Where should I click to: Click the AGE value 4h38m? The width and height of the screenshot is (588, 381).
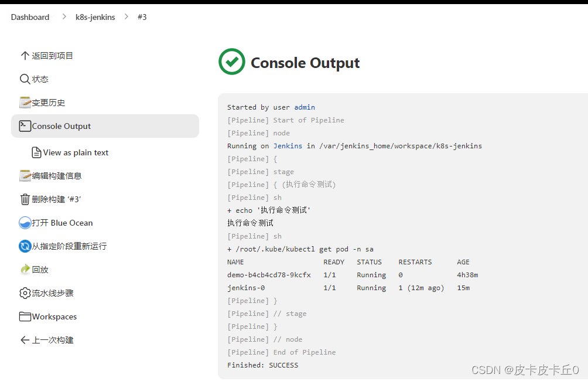tap(467, 275)
